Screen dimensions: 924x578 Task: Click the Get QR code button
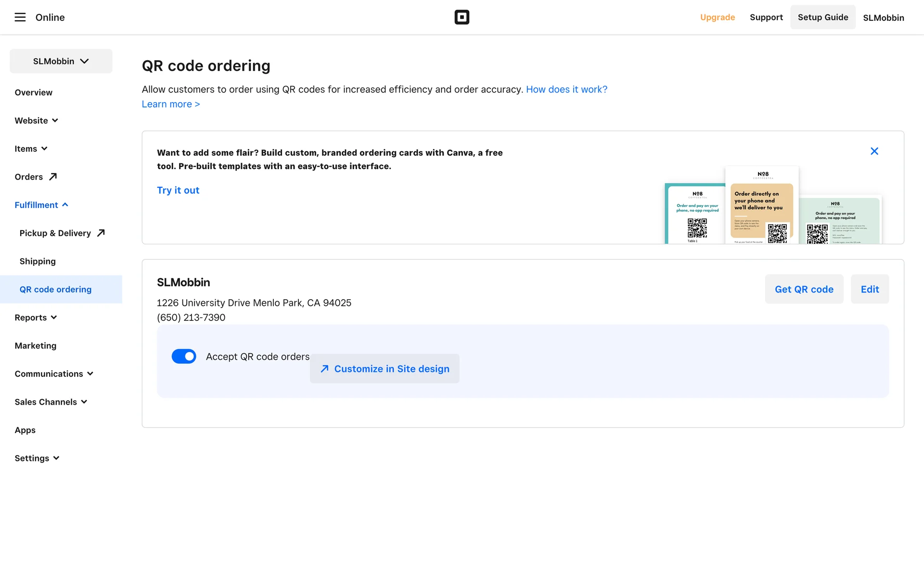804,289
